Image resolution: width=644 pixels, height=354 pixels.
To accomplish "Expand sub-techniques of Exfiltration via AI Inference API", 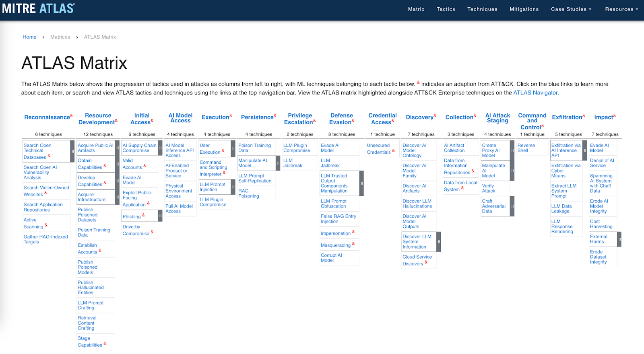I will pyautogui.click(x=585, y=150).
